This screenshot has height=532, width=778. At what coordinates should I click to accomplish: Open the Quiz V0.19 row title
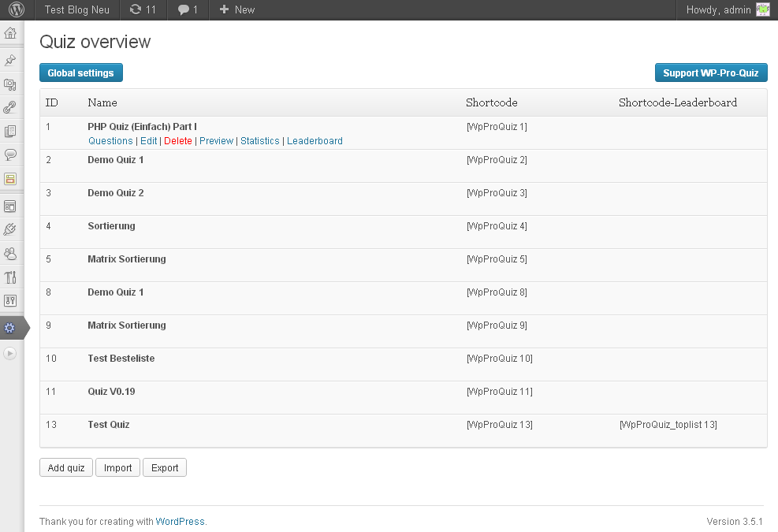[x=111, y=391]
